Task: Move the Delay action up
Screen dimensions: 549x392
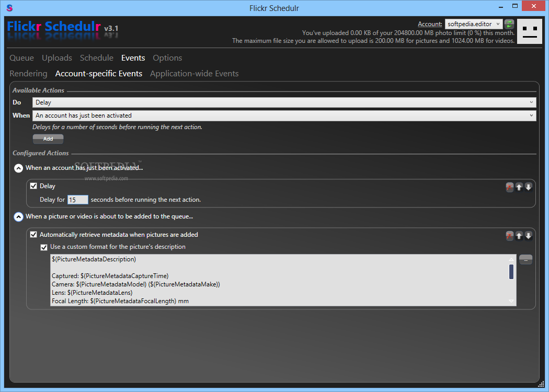Action: [519, 187]
